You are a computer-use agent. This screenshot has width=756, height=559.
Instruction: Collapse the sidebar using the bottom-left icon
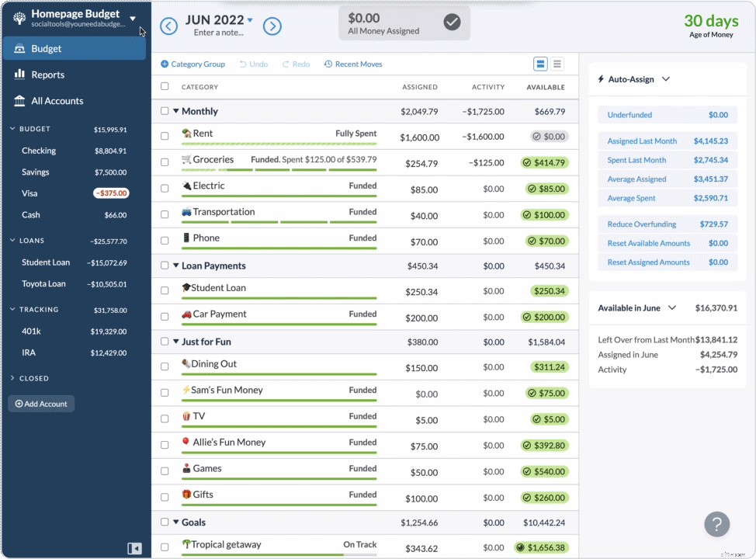pyautogui.click(x=134, y=547)
